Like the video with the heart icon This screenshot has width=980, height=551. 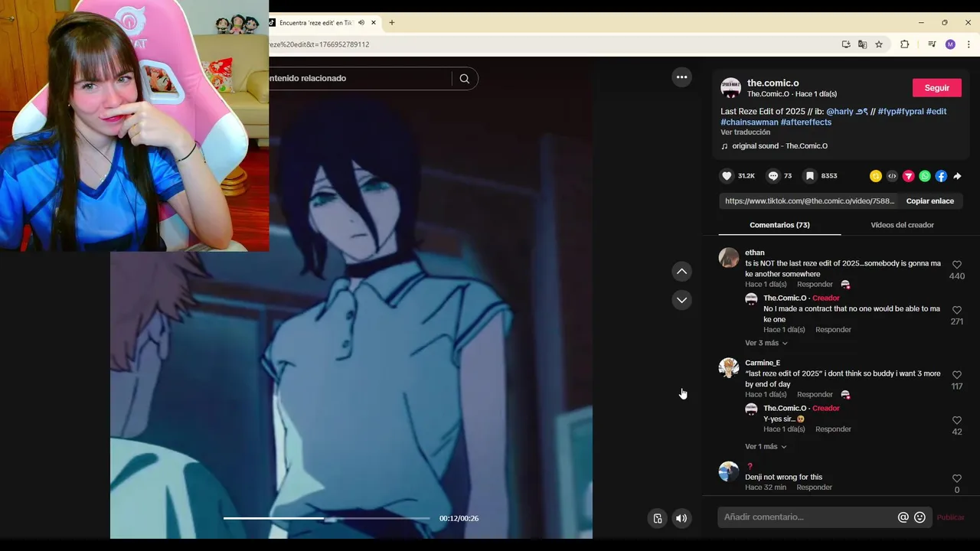point(727,176)
